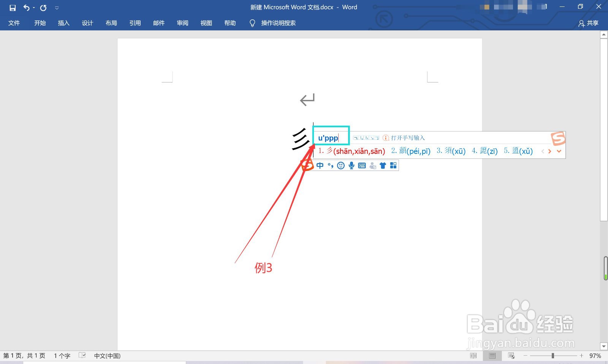Open the soft keyboard from the input toolbar
This screenshot has width=608, height=364.
coord(362,165)
